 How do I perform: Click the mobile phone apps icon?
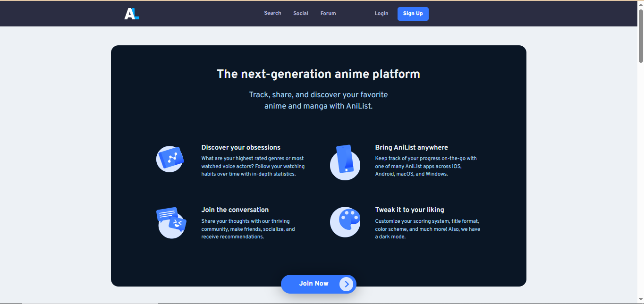pos(345,162)
